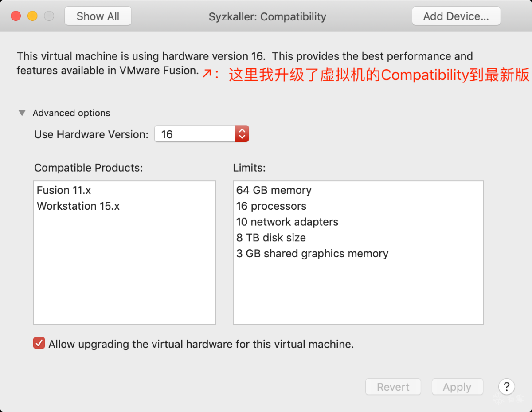
Task: Collapse the Advanced options disclosure triangle
Action: [22, 113]
